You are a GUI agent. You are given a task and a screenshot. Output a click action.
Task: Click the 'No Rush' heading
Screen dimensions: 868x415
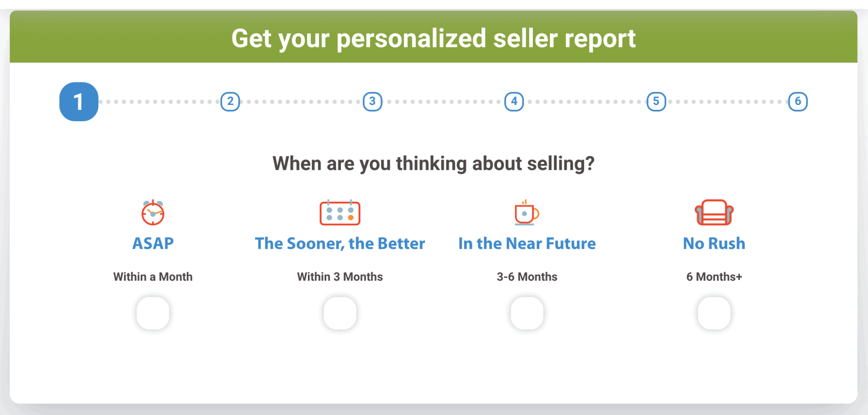pyautogui.click(x=714, y=243)
